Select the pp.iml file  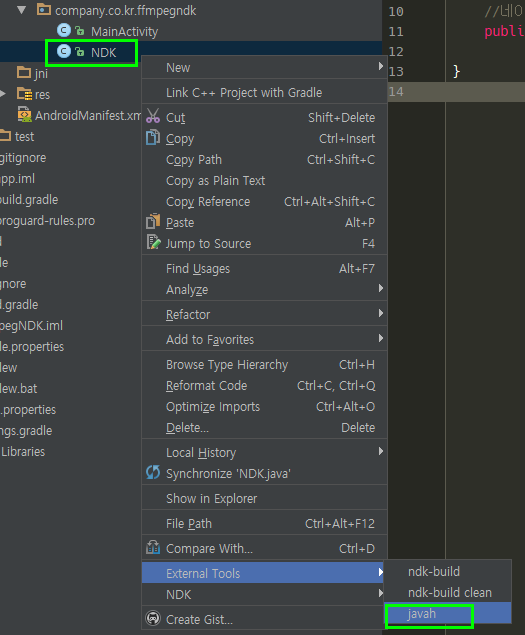[x=17, y=179]
